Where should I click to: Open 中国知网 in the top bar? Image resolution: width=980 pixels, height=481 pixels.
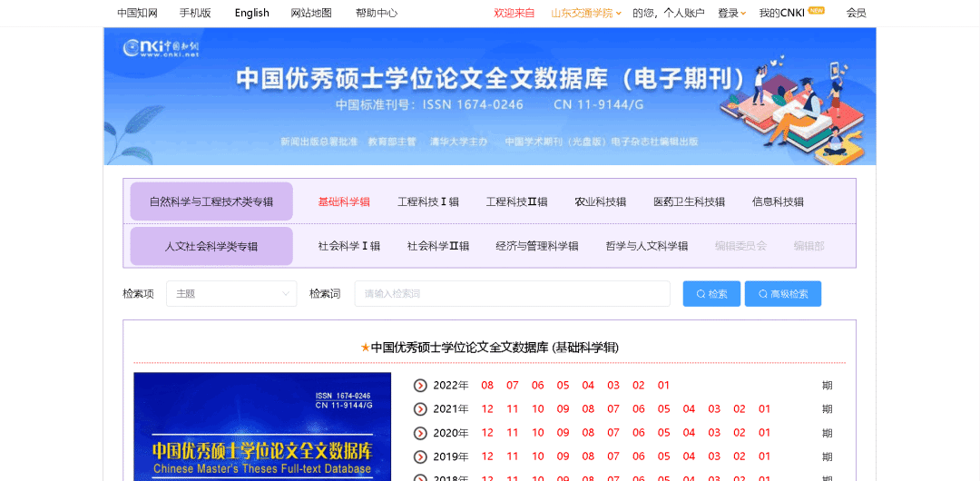coord(137,13)
